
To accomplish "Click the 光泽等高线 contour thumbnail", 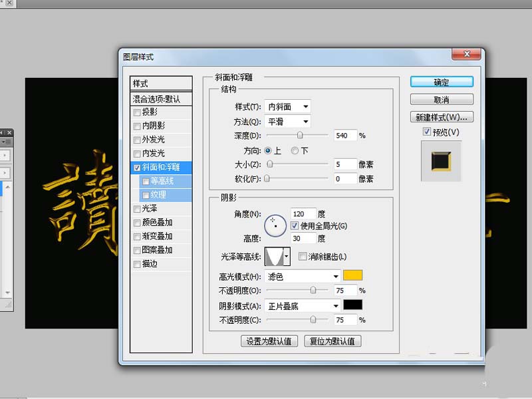I will click(274, 257).
